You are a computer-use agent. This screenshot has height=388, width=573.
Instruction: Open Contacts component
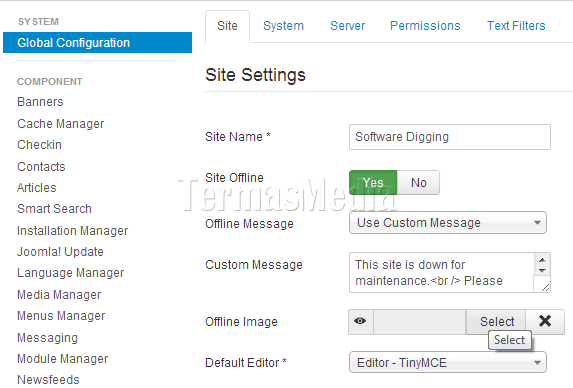(41, 167)
